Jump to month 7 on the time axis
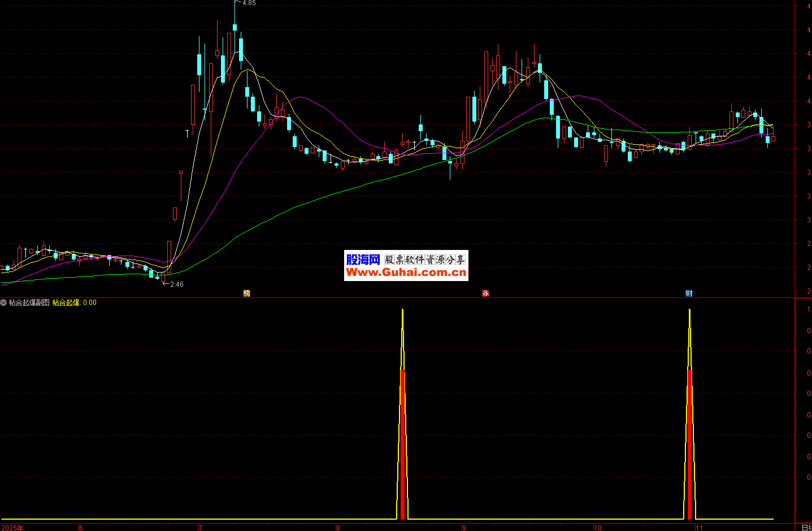This screenshot has height=531, width=812. 201,528
